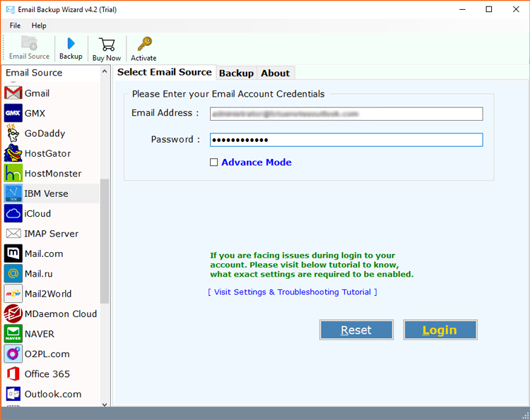Image resolution: width=530 pixels, height=420 pixels.
Task: Open Visit Settings & Troubleshooting Tutorial link
Action: click(293, 292)
